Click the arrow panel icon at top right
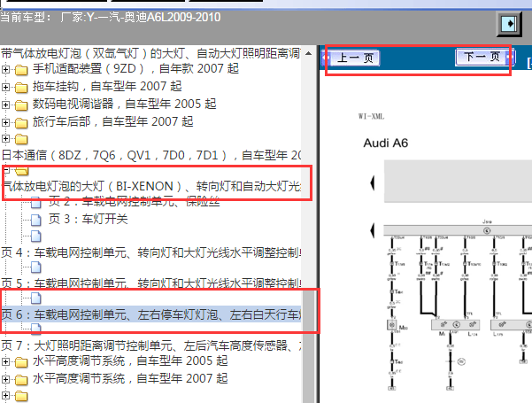 pos(509,24)
